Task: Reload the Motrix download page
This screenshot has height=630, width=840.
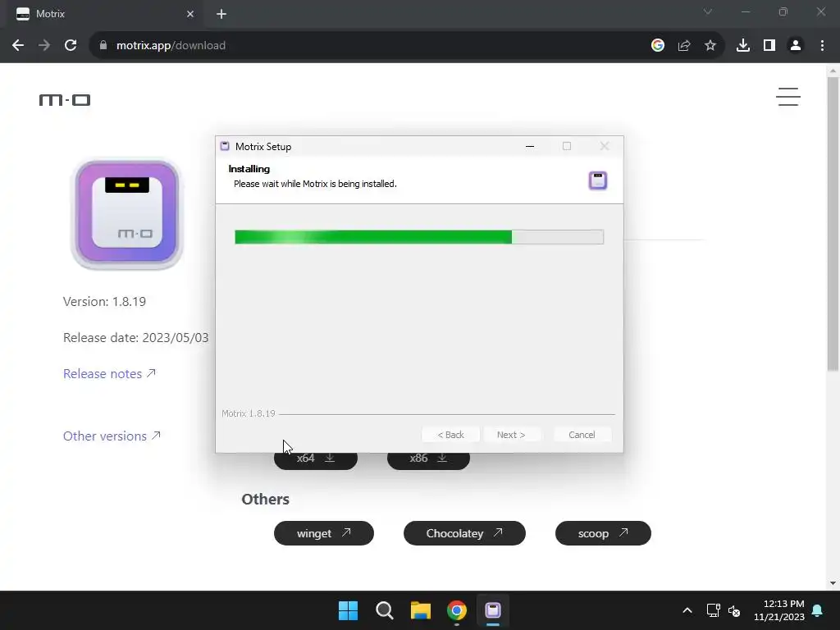Action: point(71,46)
